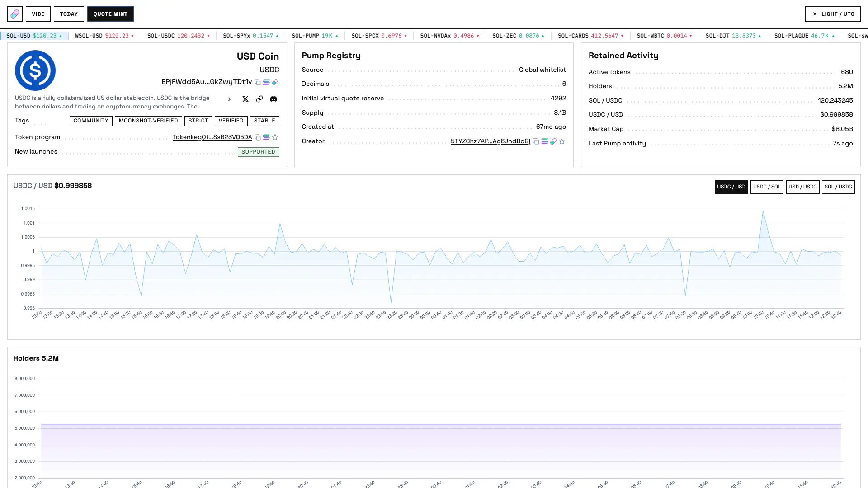The image size is (868, 488).
Task: Open the EPjFWdd5Au...GkZwyTDt1v address link
Action: click(207, 82)
